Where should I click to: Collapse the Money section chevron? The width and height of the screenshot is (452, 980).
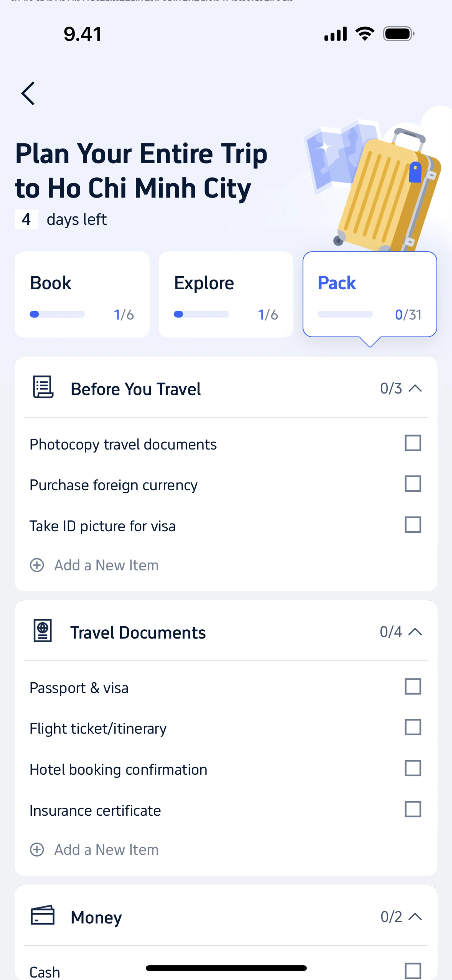tap(415, 917)
